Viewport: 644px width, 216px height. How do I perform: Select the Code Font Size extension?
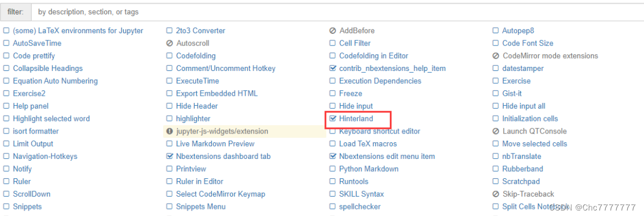click(x=528, y=43)
